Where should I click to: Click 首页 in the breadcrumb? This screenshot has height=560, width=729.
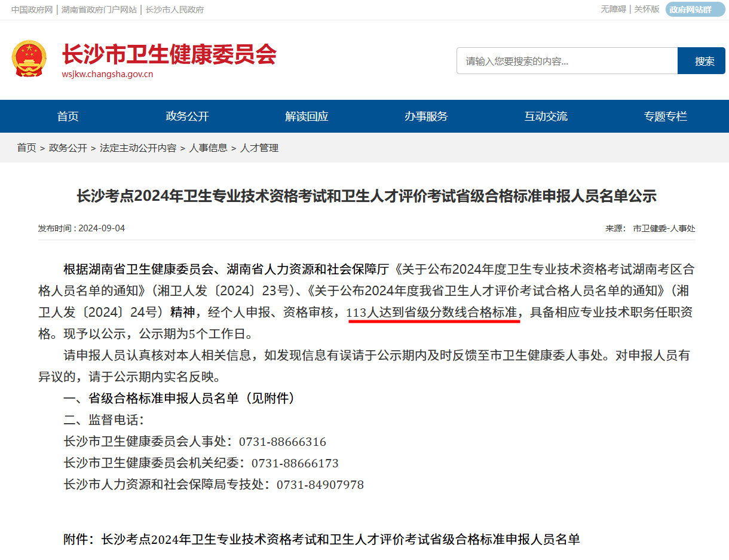click(26, 148)
